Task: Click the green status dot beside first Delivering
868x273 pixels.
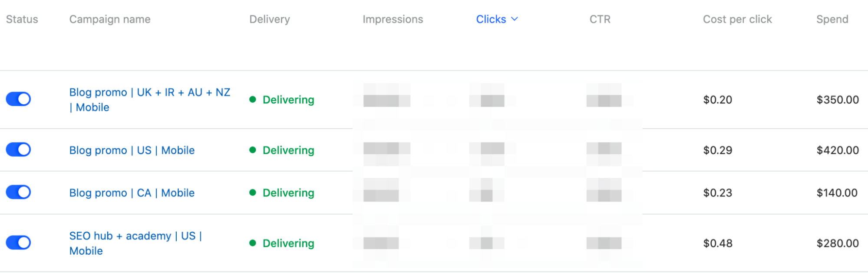Action: pyautogui.click(x=254, y=100)
